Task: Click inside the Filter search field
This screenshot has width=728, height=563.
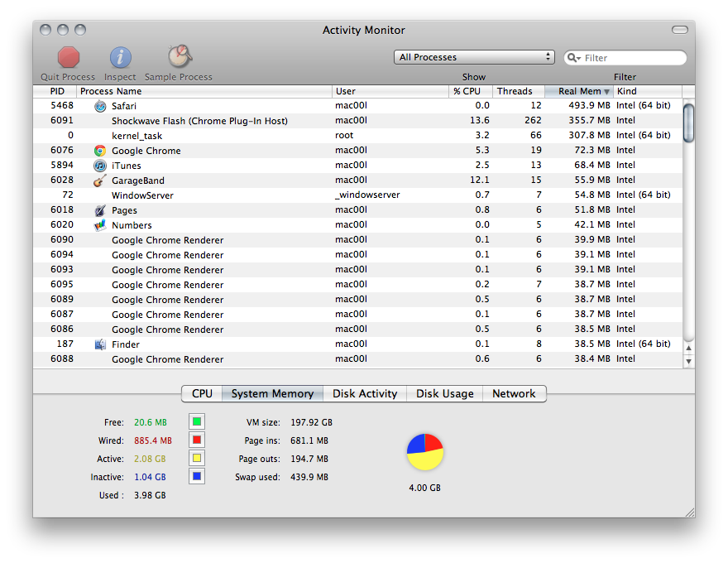Action: click(x=625, y=58)
